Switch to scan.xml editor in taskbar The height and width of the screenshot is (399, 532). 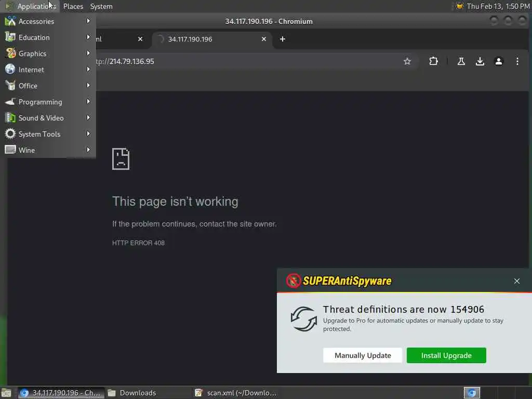(x=236, y=393)
